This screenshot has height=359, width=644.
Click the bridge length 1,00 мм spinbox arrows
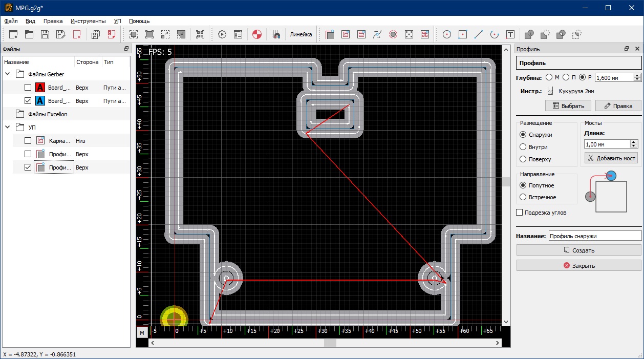click(634, 144)
